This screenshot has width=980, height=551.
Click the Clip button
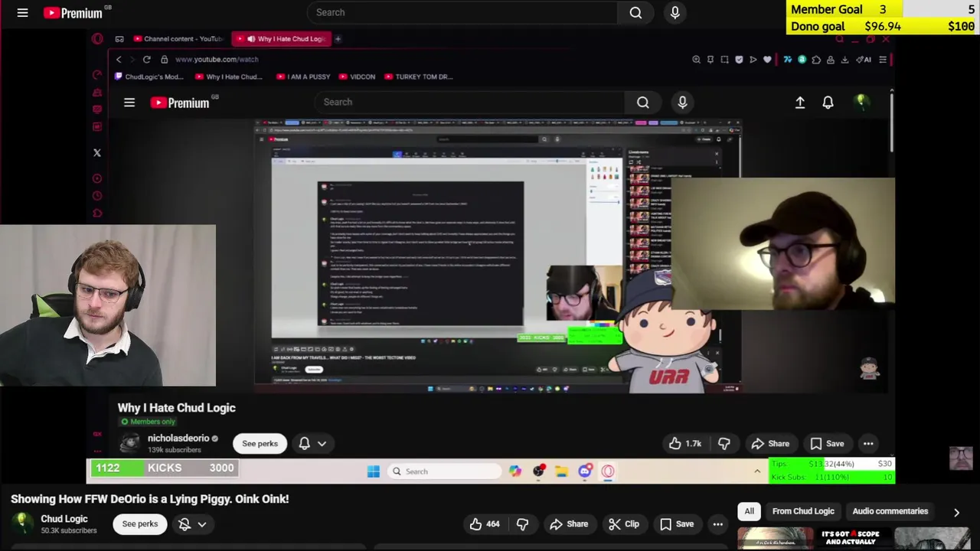click(624, 524)
